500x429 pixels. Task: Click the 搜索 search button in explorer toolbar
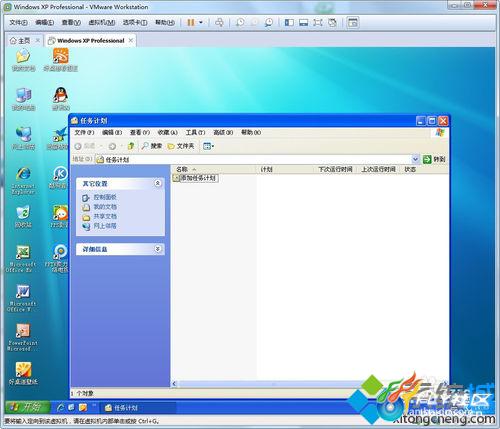click(x=152, y=146)
